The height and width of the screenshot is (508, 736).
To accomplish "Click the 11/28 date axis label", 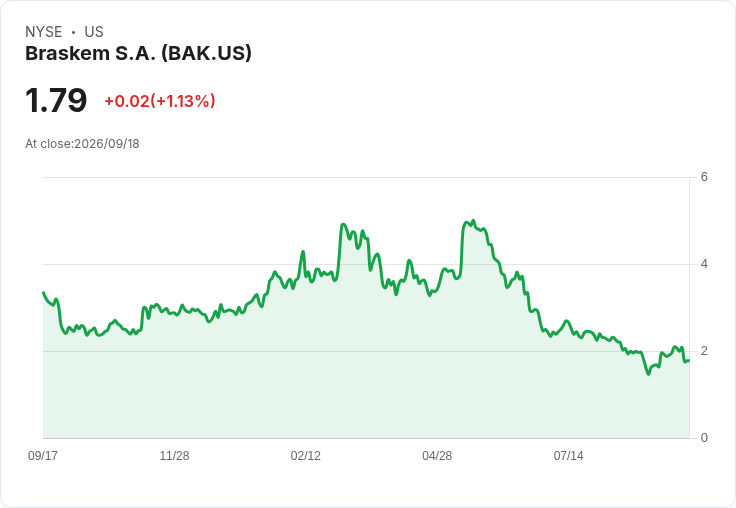I will click(174, 456).
